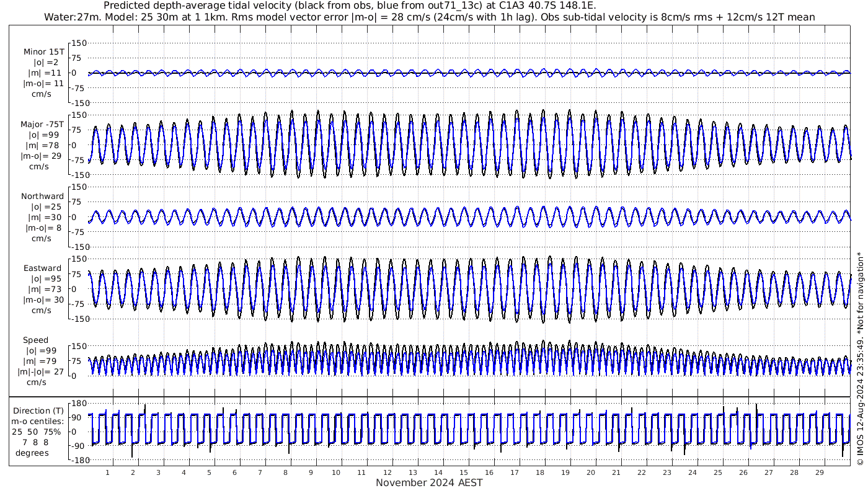
Task: Click the 'degrees' unit label in the Direction panel
Action: (33, 453)
